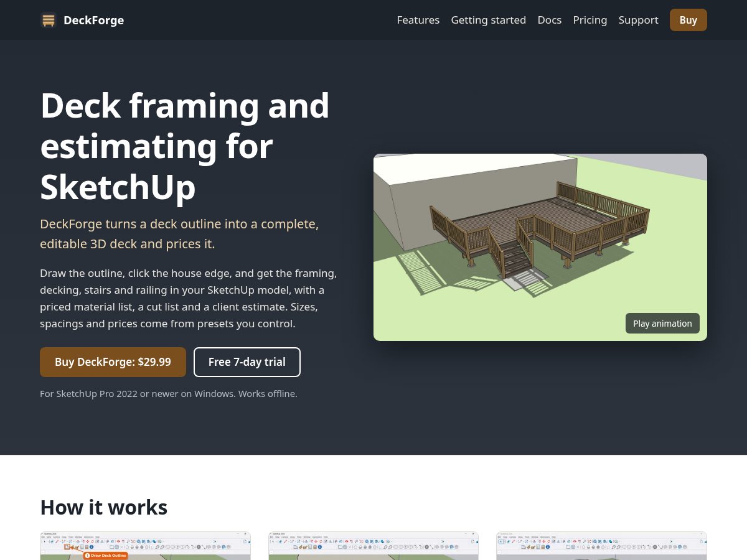Click Buy DeckForge: $29.99 button

[113, 362]
